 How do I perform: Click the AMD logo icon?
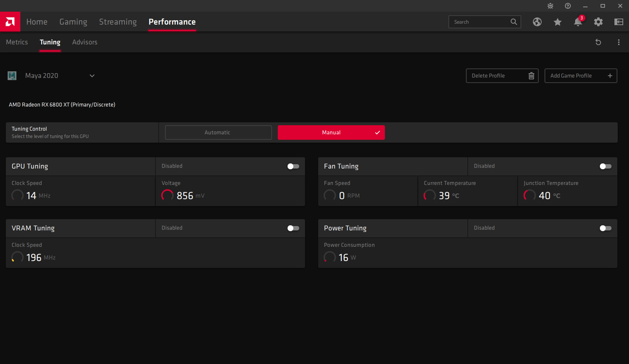pyautogui.click(x=10, y=22)
